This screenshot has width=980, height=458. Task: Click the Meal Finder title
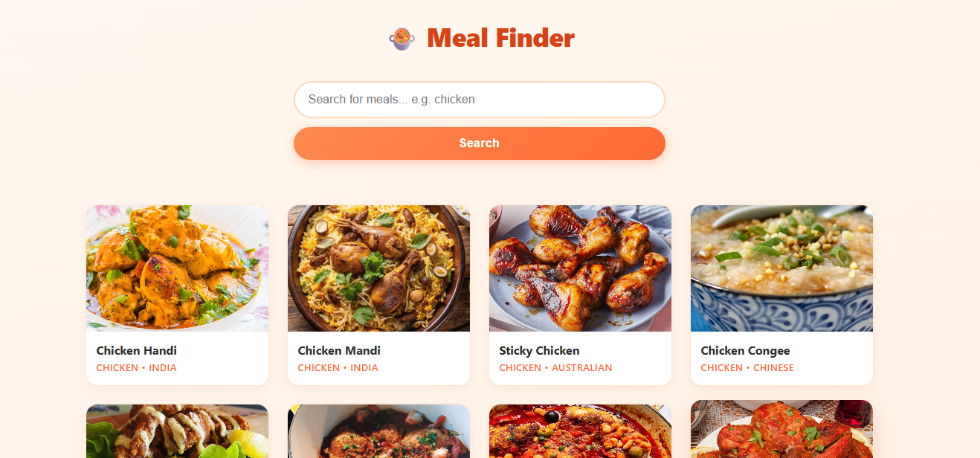500,38
